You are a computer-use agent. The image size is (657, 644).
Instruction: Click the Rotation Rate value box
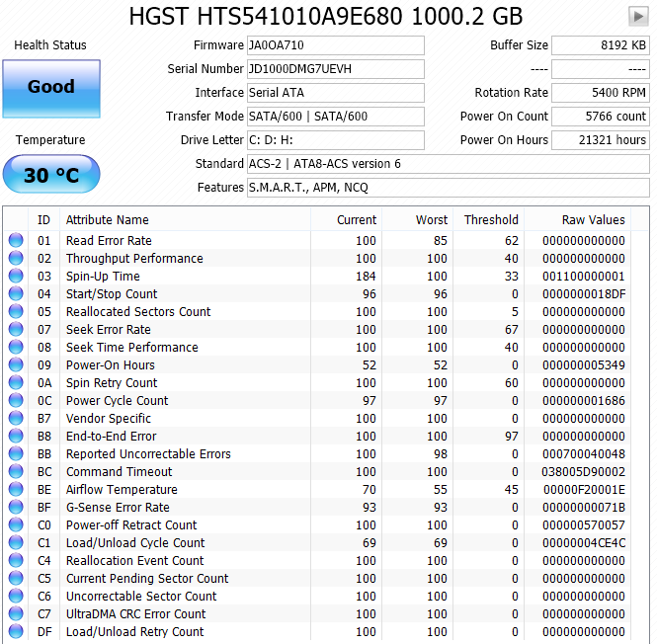pos(600,93)
